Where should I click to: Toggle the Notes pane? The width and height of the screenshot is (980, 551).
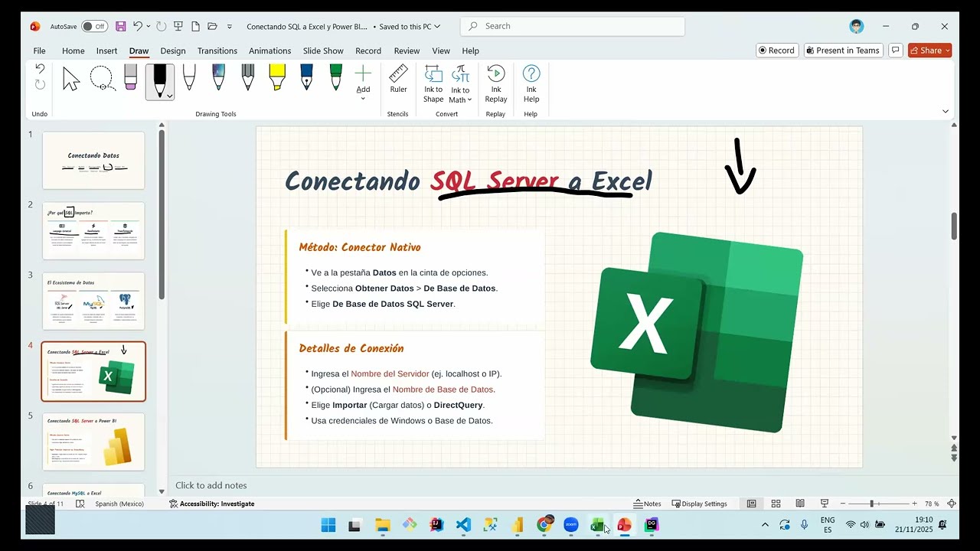pyautogui.click(x=648, y=504)
